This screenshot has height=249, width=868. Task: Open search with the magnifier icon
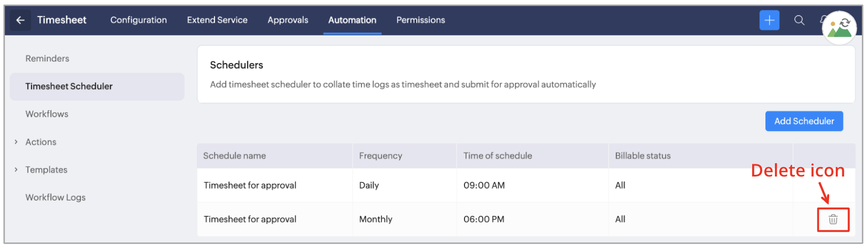799,20
